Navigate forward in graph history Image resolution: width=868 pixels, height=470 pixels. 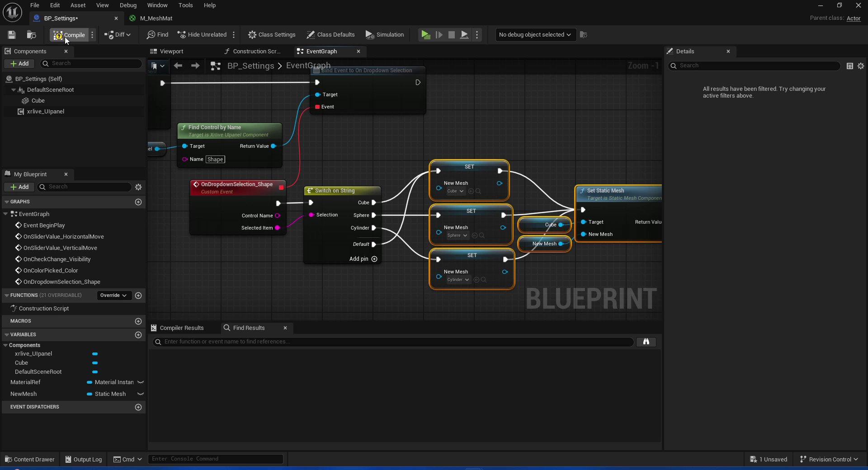[195, 66]
